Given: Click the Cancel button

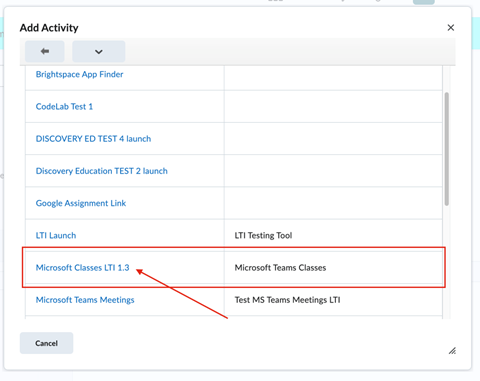Looking at the screenshot, I should tap(46, 343).
